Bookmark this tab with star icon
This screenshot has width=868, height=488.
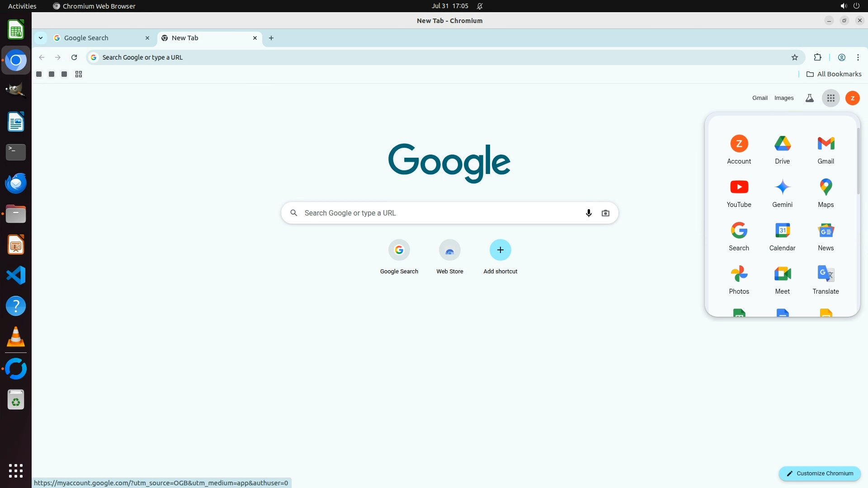(794, 57)
